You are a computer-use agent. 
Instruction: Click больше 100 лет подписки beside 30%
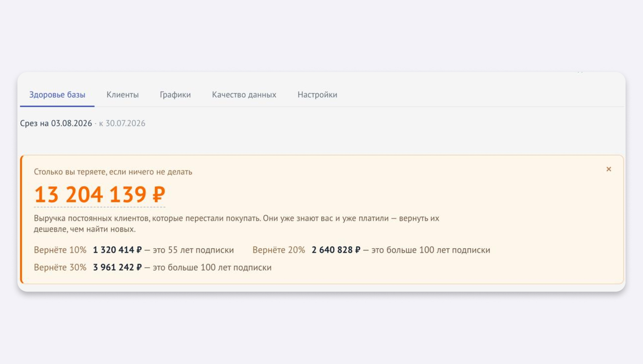click(219, 267)
